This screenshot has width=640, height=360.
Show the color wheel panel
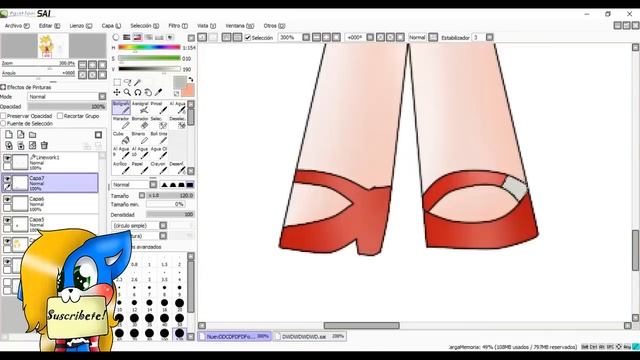tap(116, 38)
